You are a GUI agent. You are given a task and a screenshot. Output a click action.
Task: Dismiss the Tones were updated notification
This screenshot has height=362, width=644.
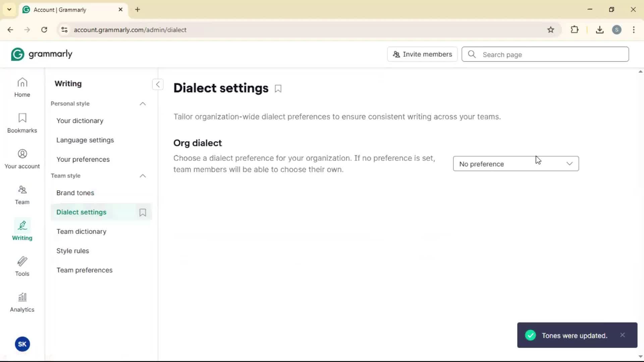[623, 335]
